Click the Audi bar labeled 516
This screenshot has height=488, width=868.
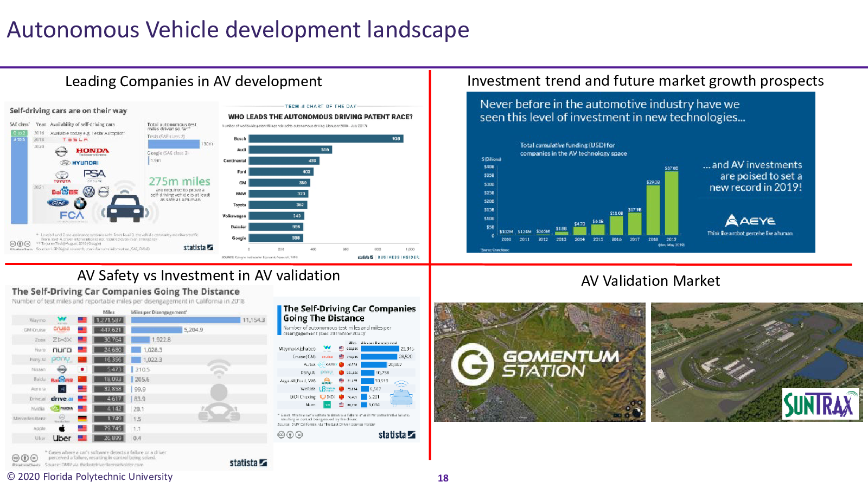290,150
